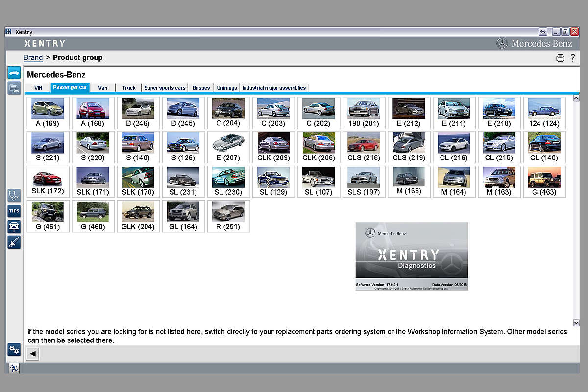Open the settings gears icon

14,350
